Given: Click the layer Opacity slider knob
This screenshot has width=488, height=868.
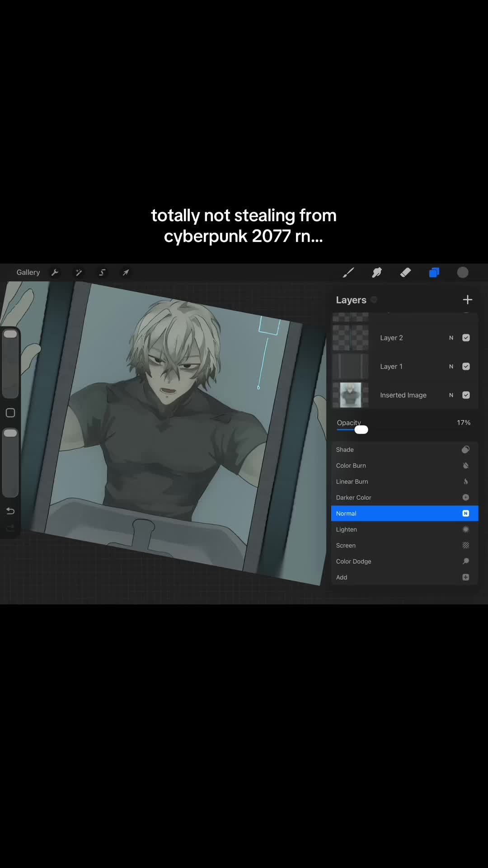Looking at the screenshot, I should tap(361, 429).
